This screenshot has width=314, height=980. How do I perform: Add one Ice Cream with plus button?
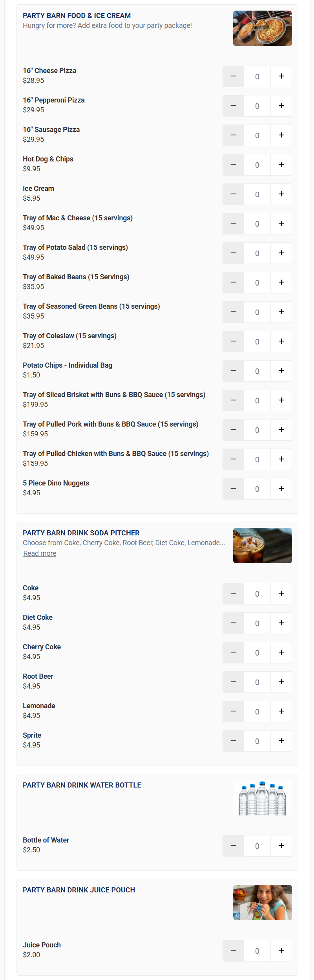(x=281, y=194)
